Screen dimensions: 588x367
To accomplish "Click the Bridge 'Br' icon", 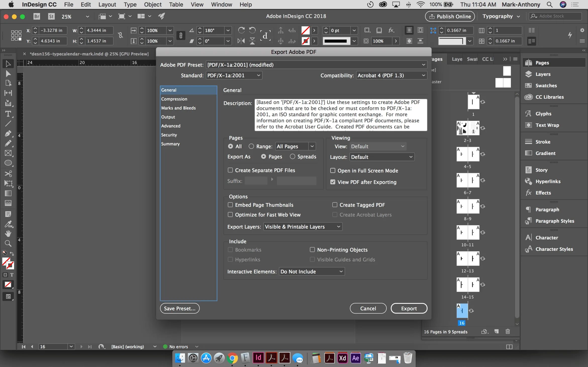I will [37, 16].
